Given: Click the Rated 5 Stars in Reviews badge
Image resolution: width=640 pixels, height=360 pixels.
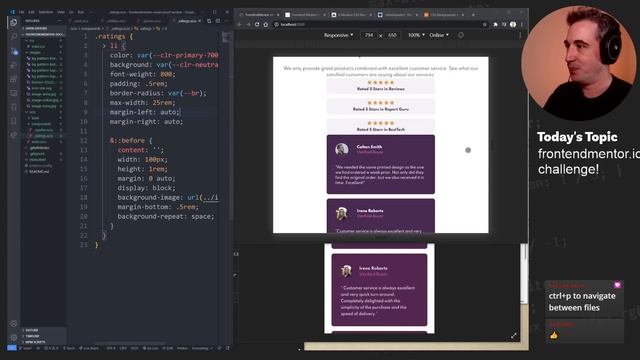Looking at the screenshot, I should pos(380,86).
